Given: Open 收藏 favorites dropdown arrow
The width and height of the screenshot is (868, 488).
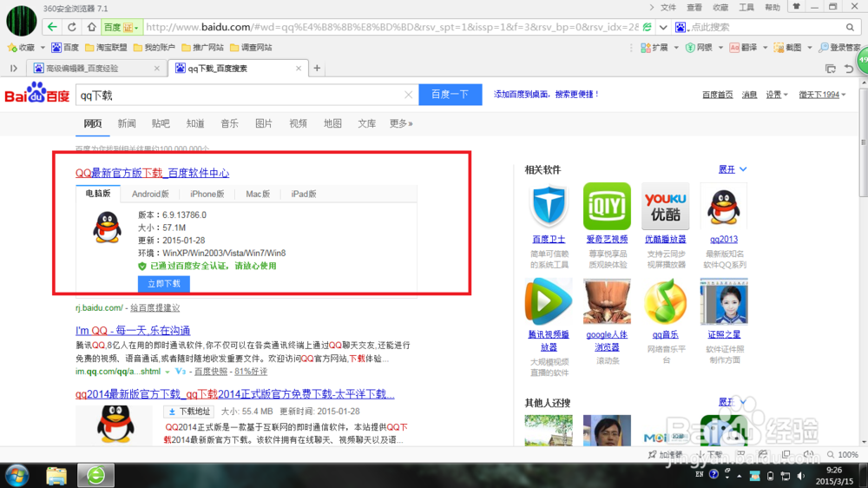Looking at the screenshot, I should [43, 48].
